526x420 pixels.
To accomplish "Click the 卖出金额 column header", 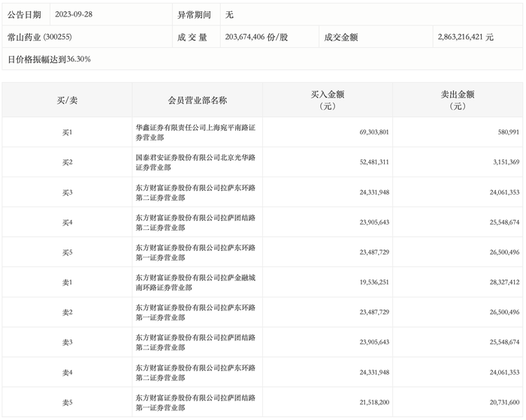I will click(x=458, y=100).
